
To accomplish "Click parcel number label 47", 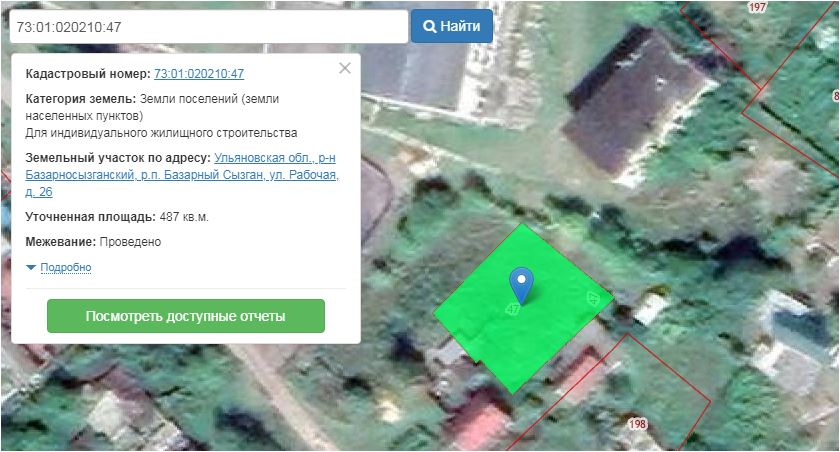I will coord(513,309).
